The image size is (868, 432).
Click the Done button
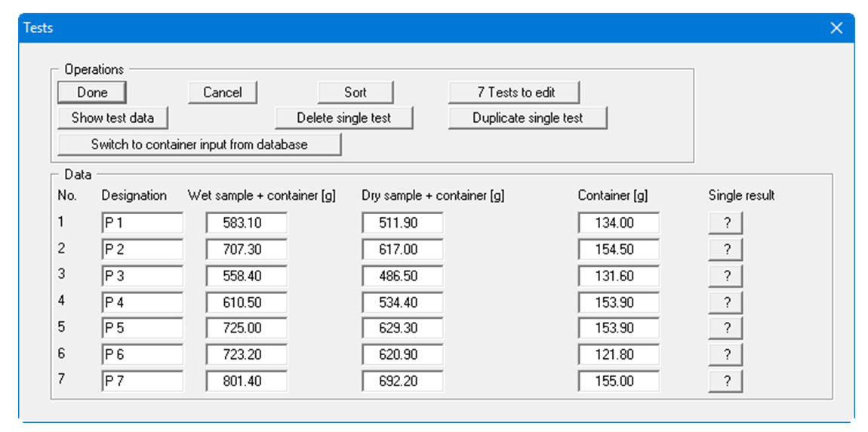click(92, 93)
